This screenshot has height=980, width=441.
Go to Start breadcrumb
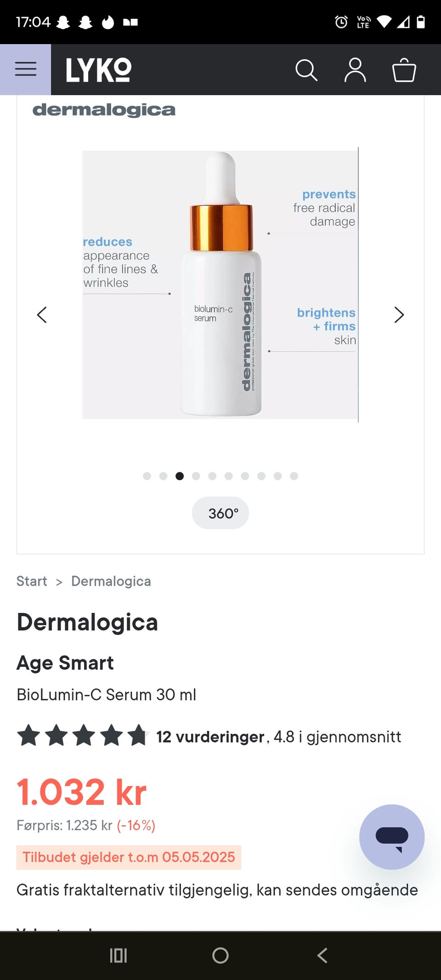(x=32, y=581)
